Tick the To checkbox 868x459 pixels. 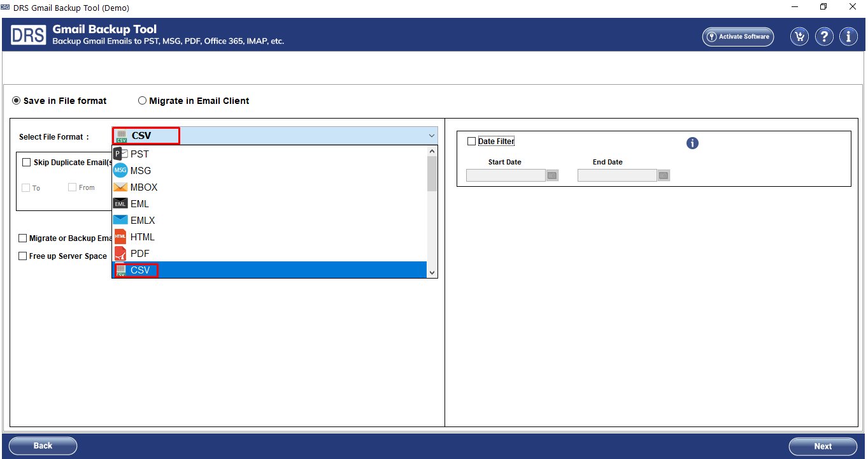click(x=26, y=187)
